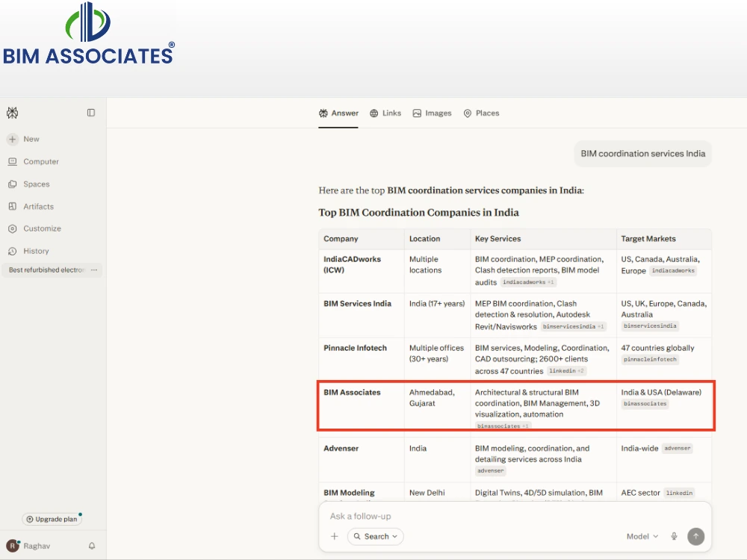Switch to the Places tab
747x560 pixels.
(481, 113)
